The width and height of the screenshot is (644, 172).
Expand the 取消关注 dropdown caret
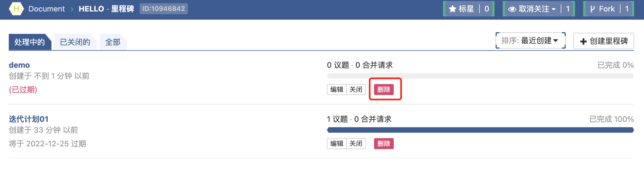[554, 9]
